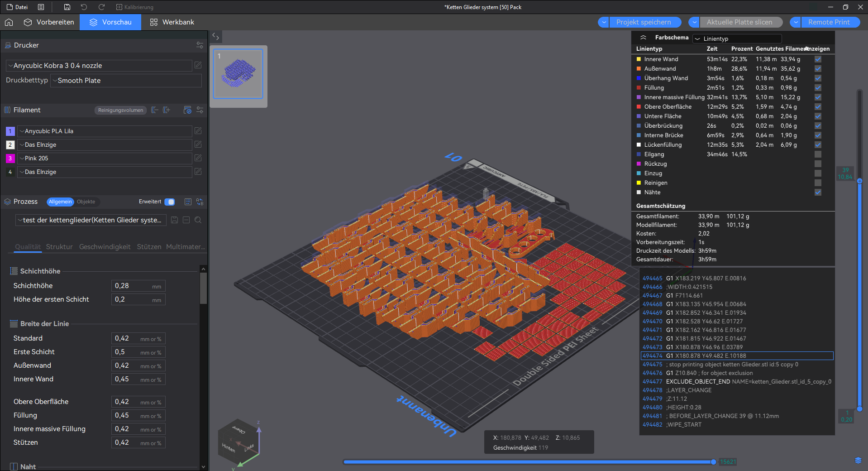Open the Druckbetttyp Smooth Plate dropdown

coord(126,81)
